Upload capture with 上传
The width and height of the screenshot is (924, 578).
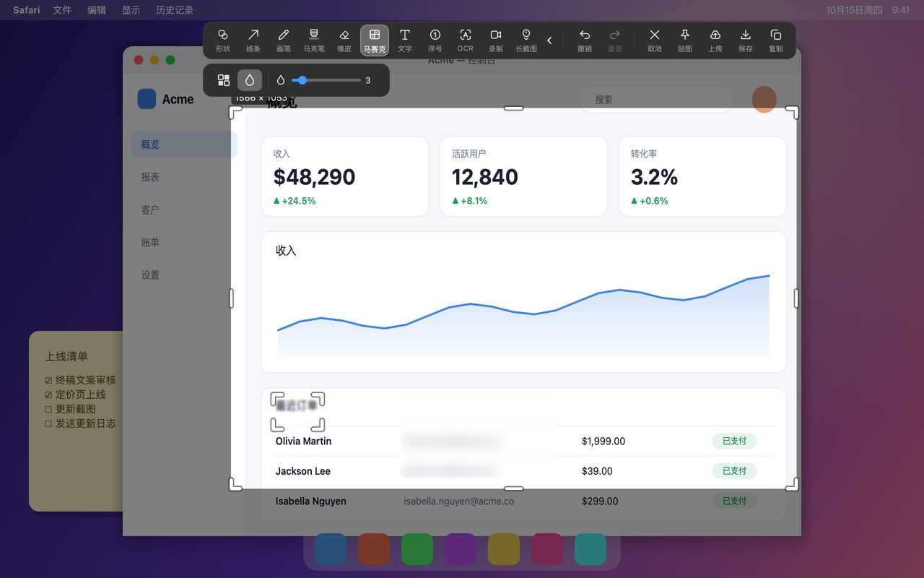click(x=715, y=40)
